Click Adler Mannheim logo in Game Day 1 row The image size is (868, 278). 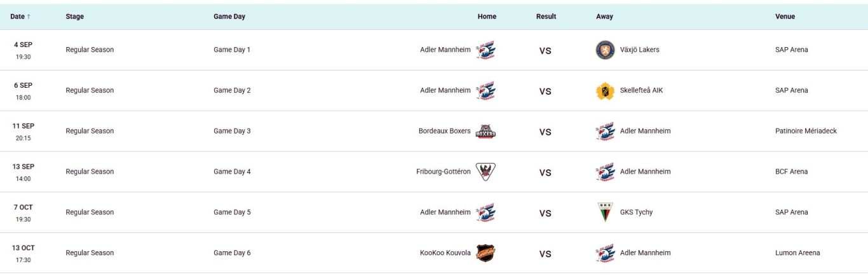point(485,50)
